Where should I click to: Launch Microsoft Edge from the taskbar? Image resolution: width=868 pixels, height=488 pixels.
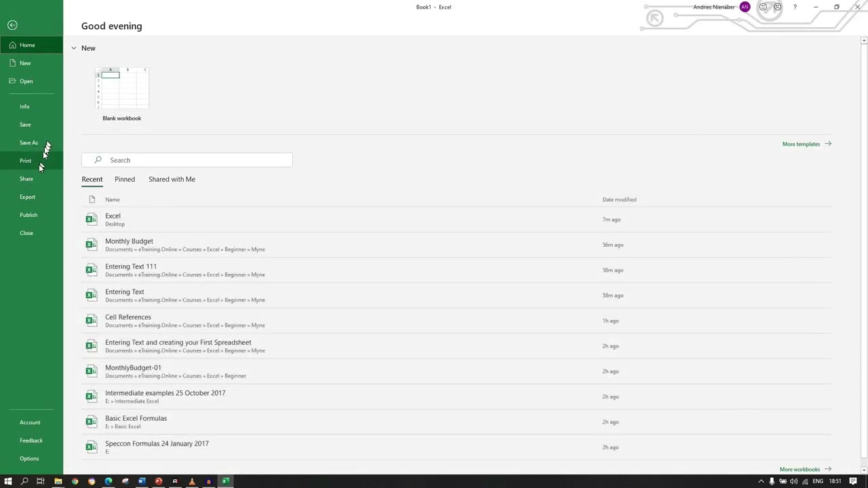[108, 481]
